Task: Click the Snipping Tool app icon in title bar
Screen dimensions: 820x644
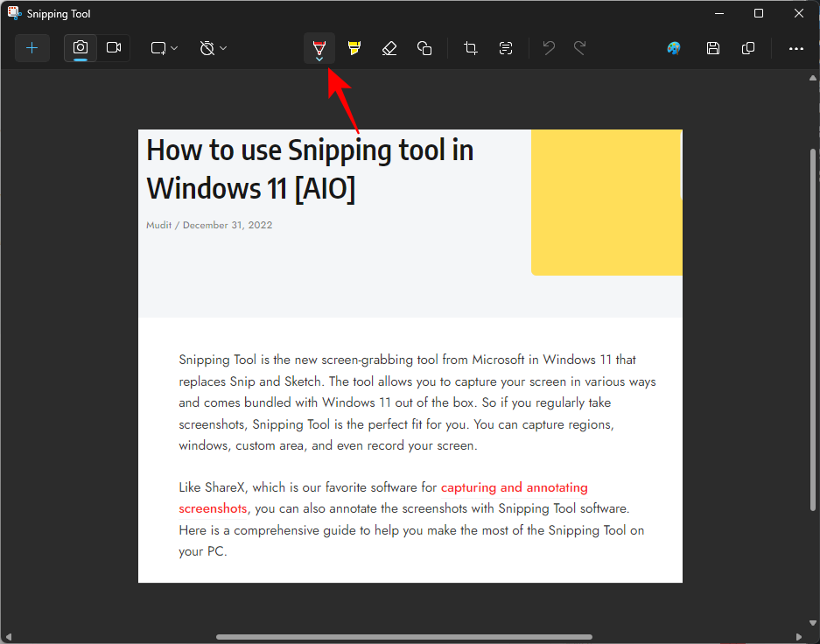Action: pos(15,13)
